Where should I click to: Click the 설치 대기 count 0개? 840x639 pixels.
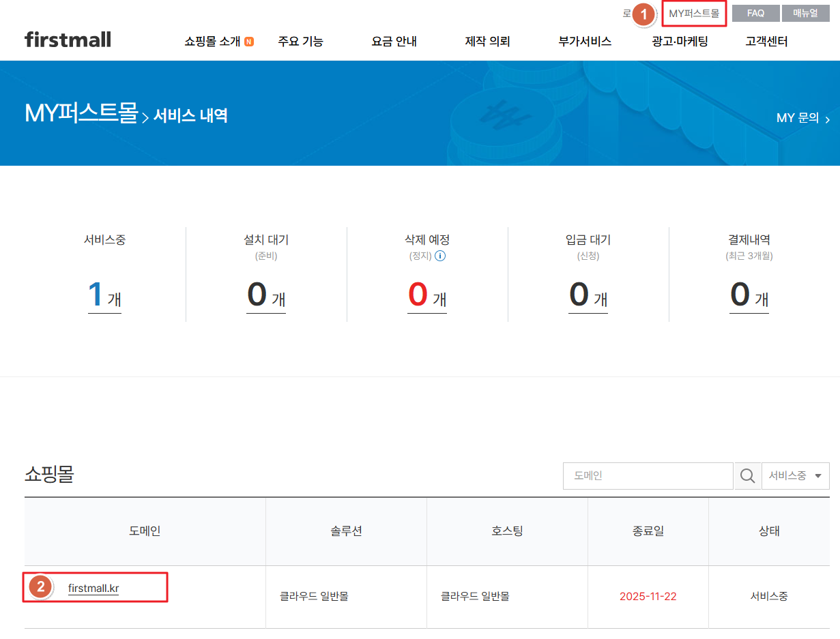(266, 295)
